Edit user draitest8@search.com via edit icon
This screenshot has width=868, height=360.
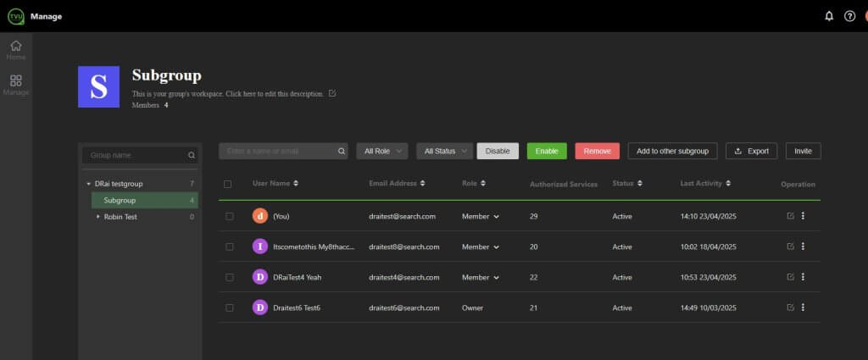coord(790,246)
